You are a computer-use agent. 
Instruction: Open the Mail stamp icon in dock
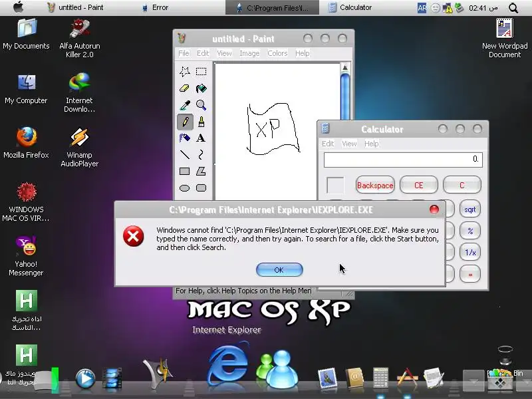pyautogui.click(x=327, y=378)
